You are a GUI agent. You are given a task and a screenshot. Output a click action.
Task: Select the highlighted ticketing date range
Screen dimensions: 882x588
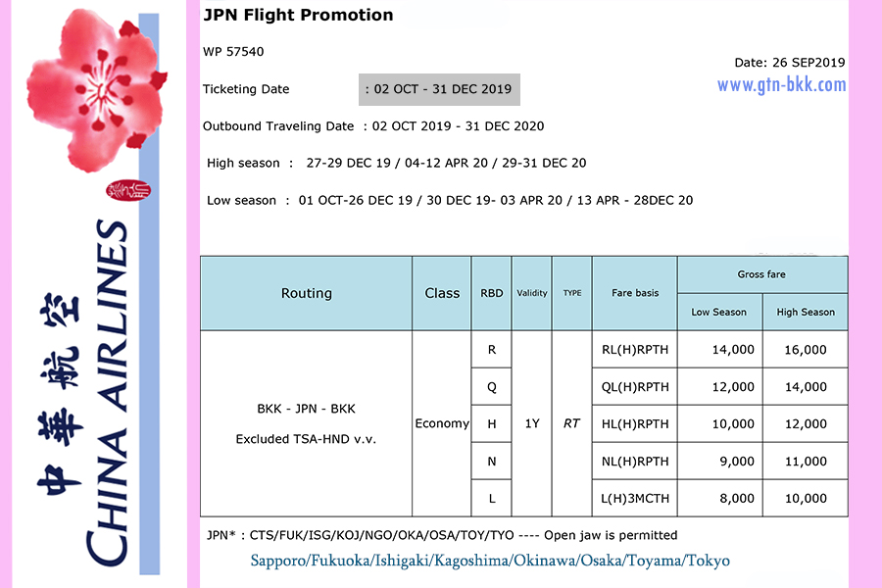pos(441,89)
